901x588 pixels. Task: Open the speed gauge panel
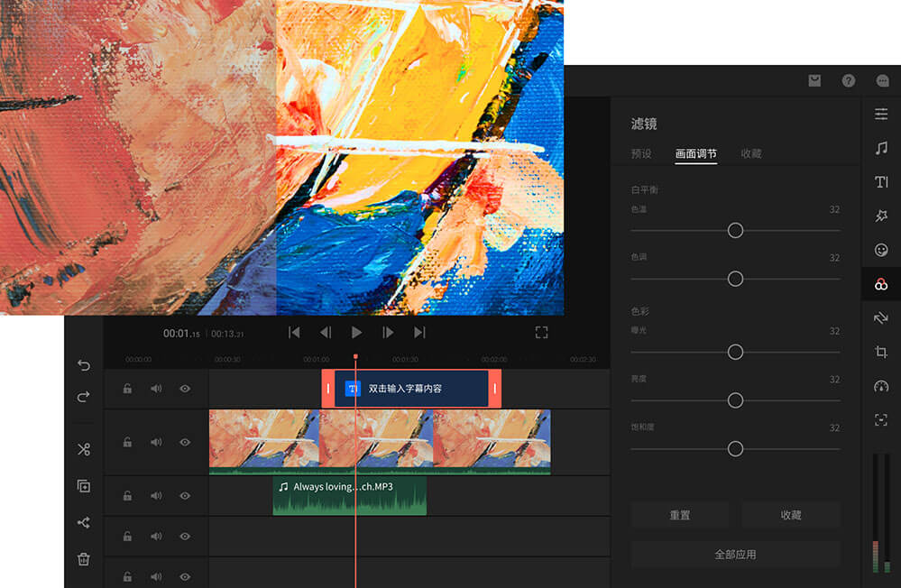[x=881, y=386]
